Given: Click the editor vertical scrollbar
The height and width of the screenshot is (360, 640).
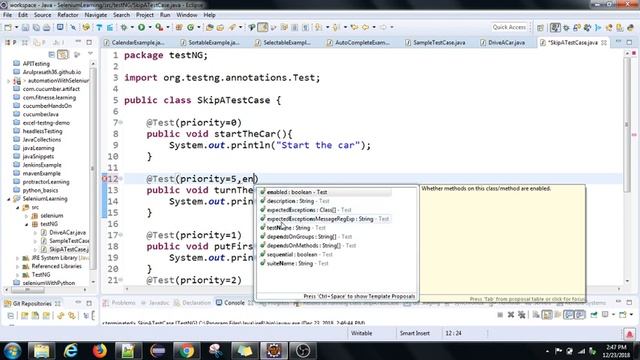Looking at the screenshot, I should pyautogui.click(x=627, y=124).
